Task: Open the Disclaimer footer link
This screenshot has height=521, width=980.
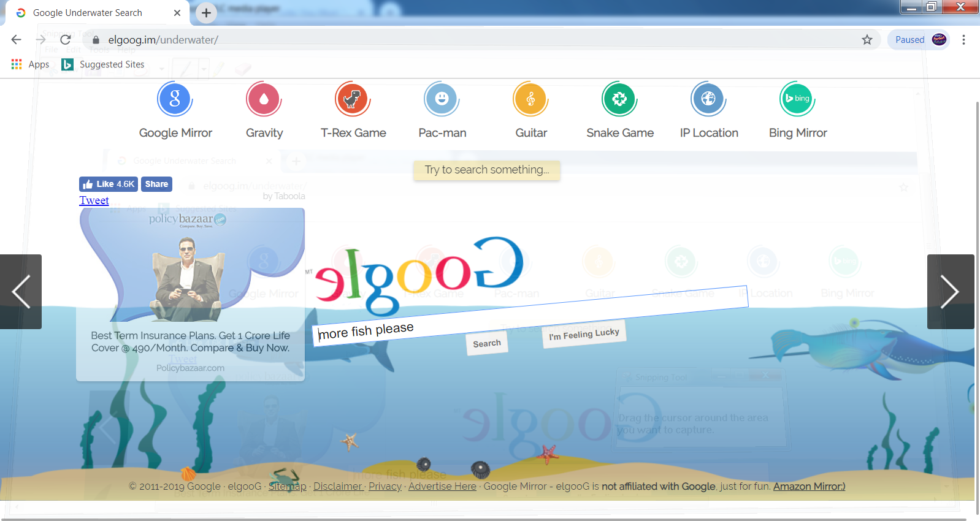Action: point(338,486)
